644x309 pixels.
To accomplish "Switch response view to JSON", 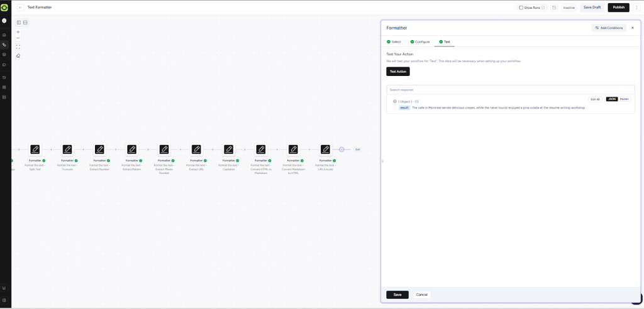I will click(x=612, y=99).
